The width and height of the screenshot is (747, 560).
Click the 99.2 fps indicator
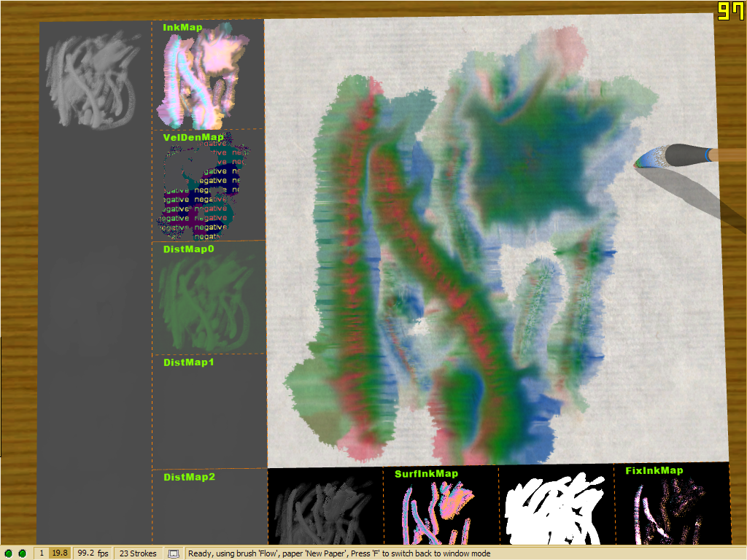point(93,553)
